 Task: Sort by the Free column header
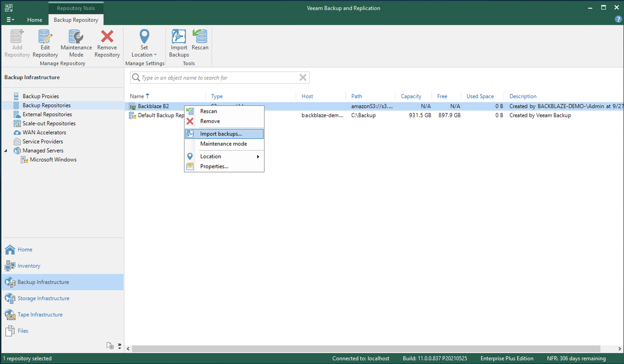point(442,96)
